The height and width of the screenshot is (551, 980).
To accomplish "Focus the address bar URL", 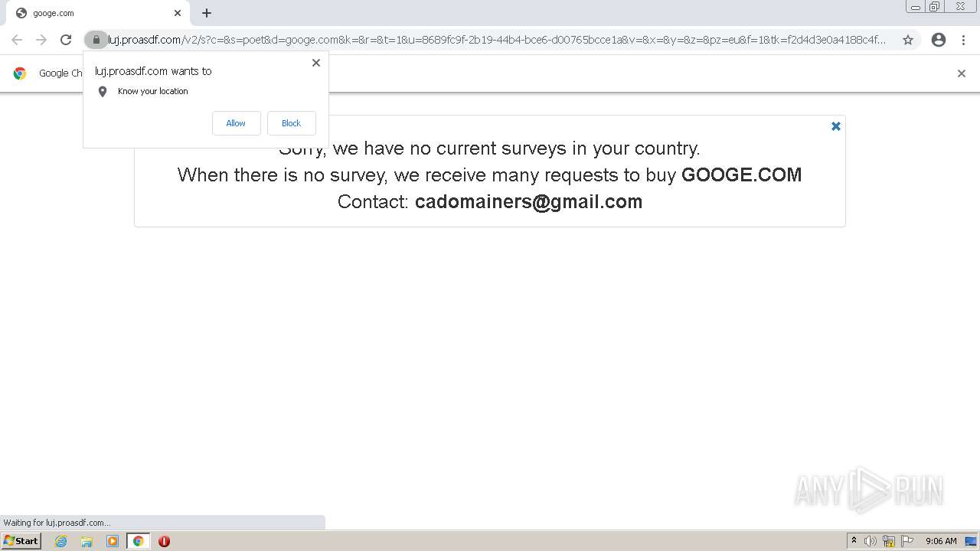I will pyautogui.click(x=496, y=40).
